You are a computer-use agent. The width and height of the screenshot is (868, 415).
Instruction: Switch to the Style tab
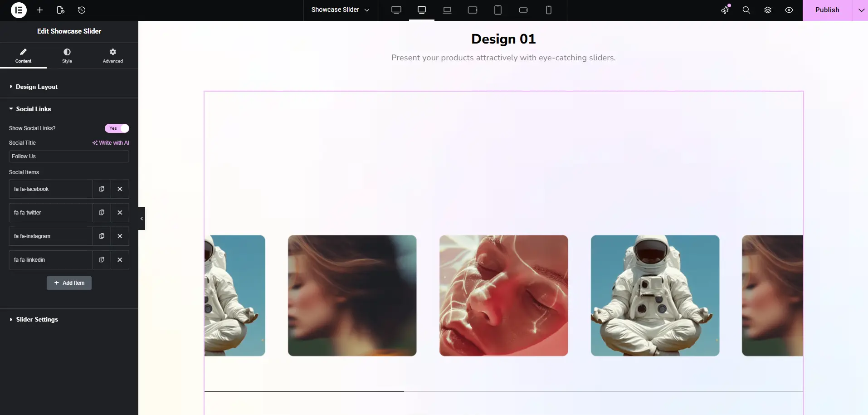pyautogui.click(x=67, y=55)
